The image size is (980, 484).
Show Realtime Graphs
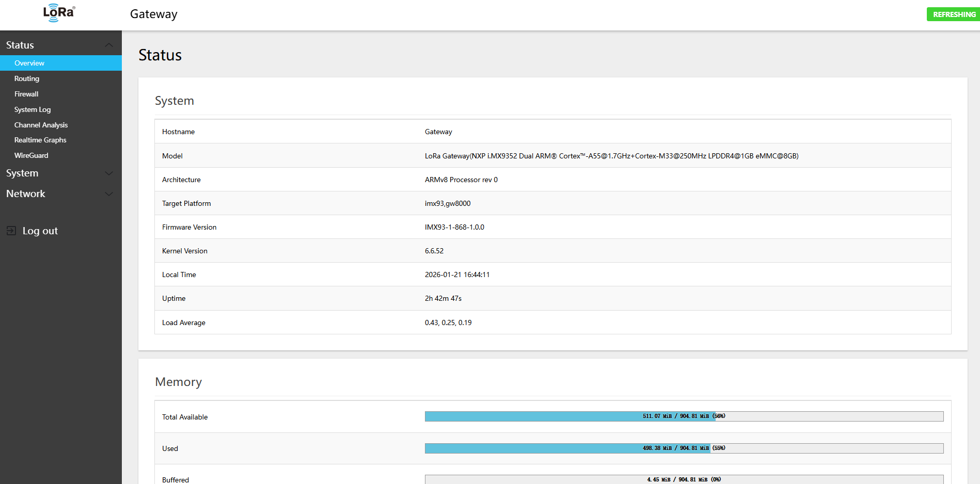tap(40, 140)
